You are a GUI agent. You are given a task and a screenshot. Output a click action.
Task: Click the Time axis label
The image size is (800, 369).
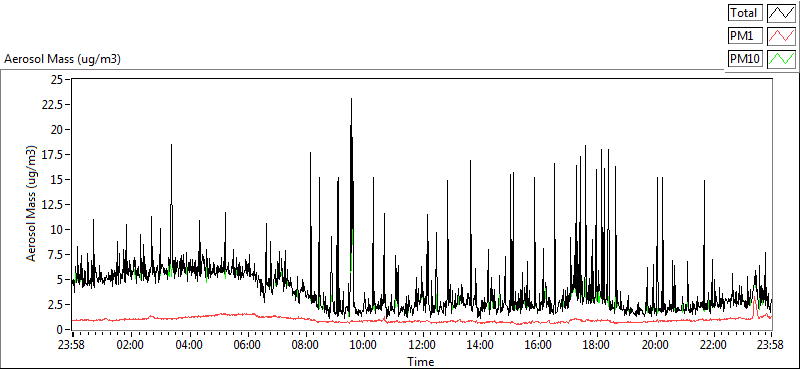[421, 362]
